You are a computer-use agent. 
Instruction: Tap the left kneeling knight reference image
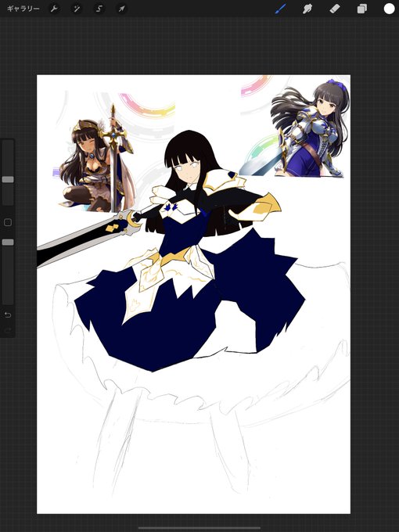(97, 160)
